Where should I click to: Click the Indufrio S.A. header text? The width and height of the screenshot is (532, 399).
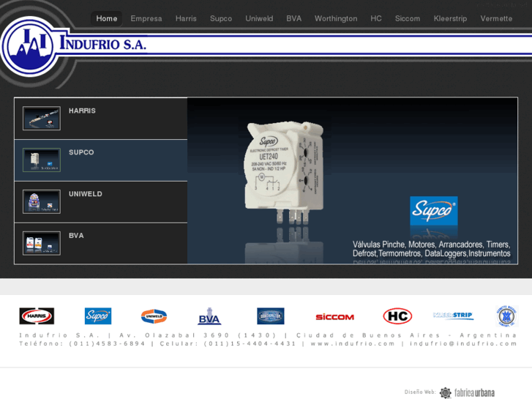coord(102,43)
